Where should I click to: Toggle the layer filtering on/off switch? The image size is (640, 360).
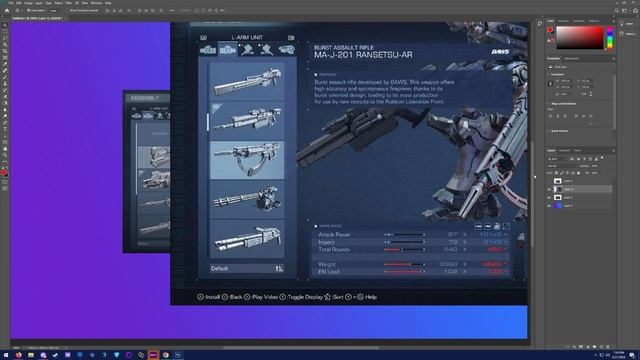click(x=602, y=158)
